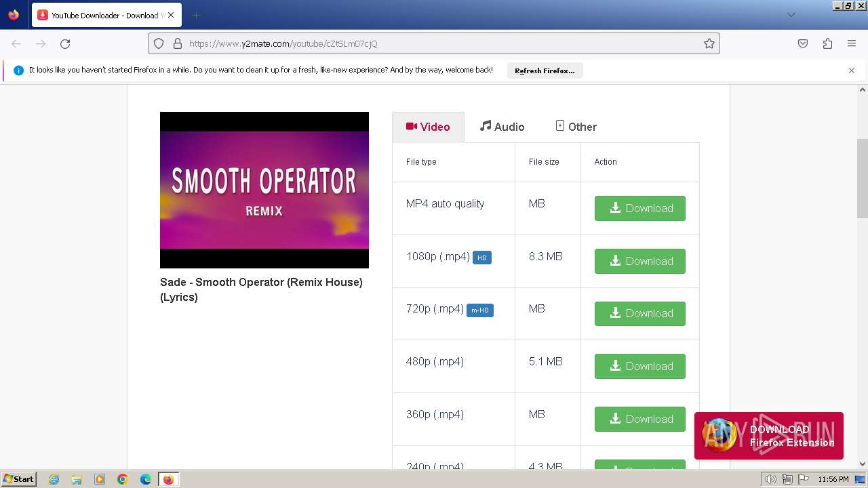Click the Download Firefox Extension banner
This screenshot has width=868, height=488.
[769, 436]
